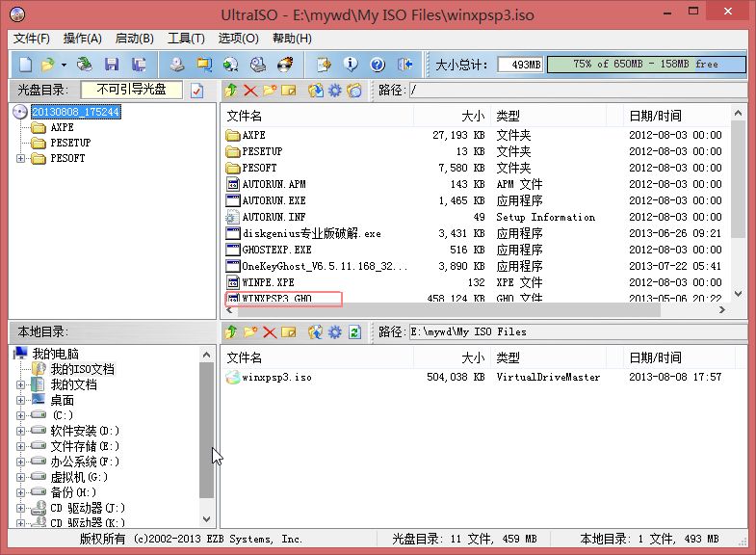Click the Save floppy disk icon
Screen dimensions: 756x555
point(112,65)
